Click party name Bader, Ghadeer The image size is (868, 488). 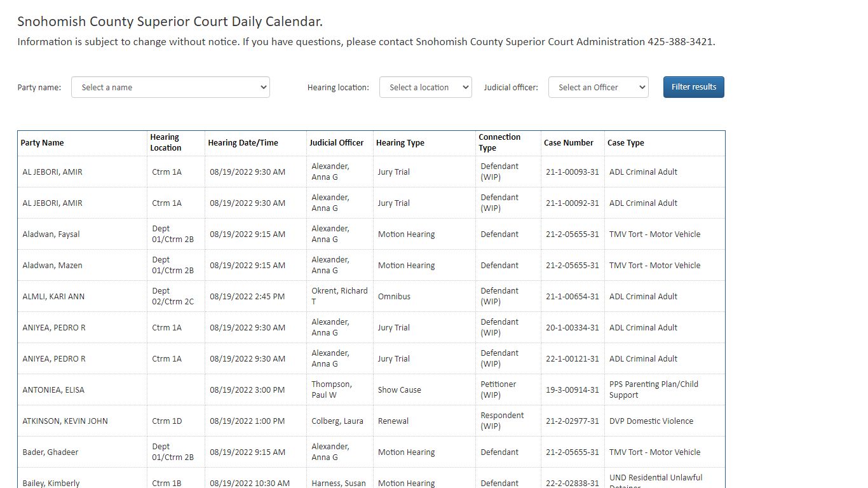(x=50, y=452)
